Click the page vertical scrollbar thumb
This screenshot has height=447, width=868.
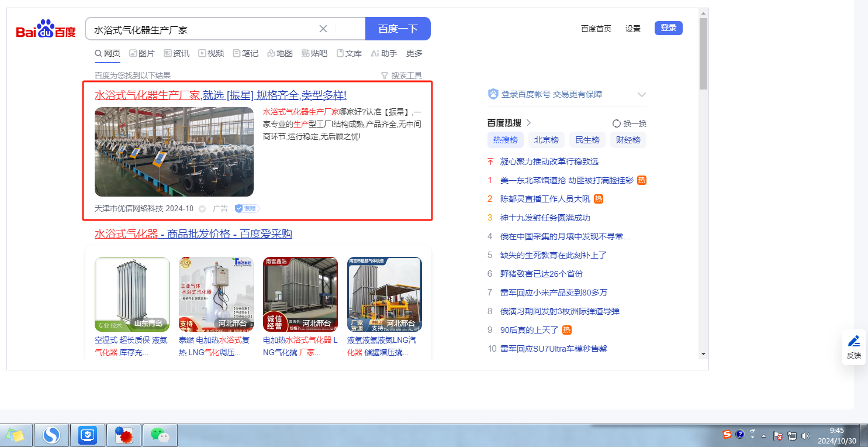coord(703,53)
